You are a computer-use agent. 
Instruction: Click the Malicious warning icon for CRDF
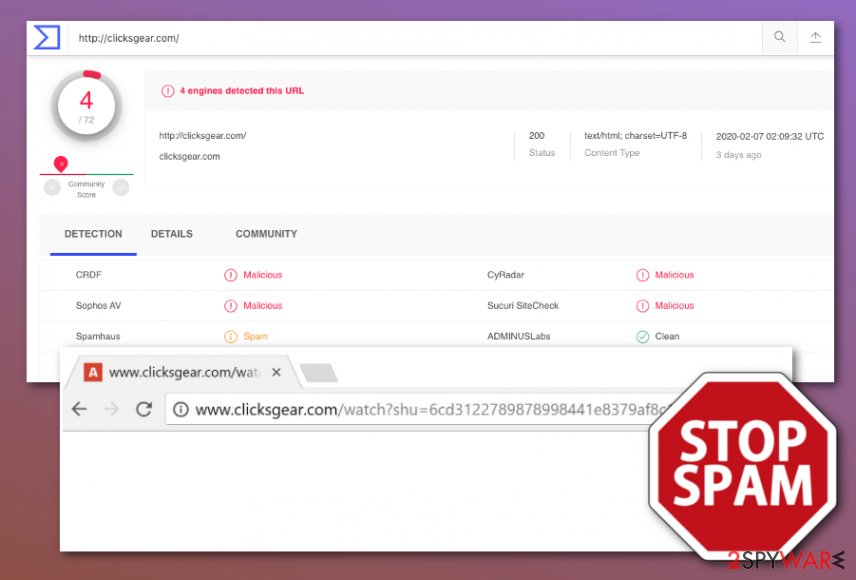(x=231, y=275)
